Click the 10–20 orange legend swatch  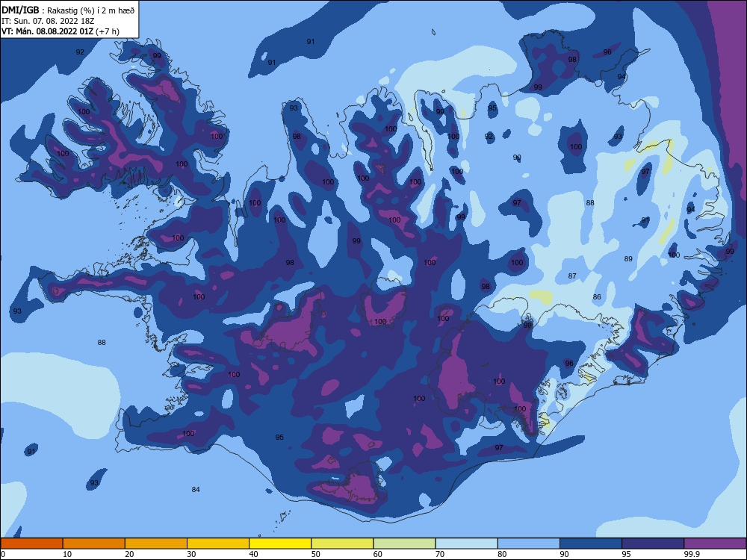coord(94,544)
